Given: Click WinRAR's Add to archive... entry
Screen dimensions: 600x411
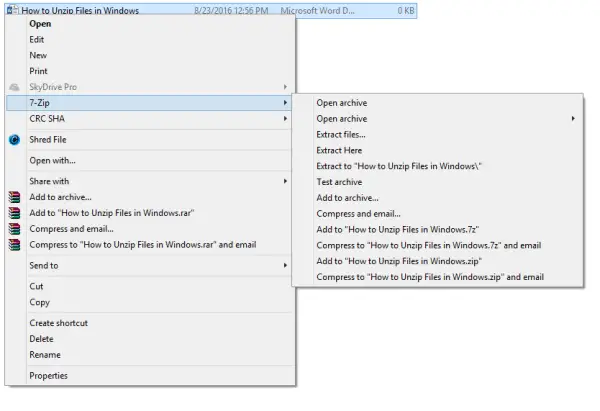Looking at the screenshot, I should click(150, 197).
